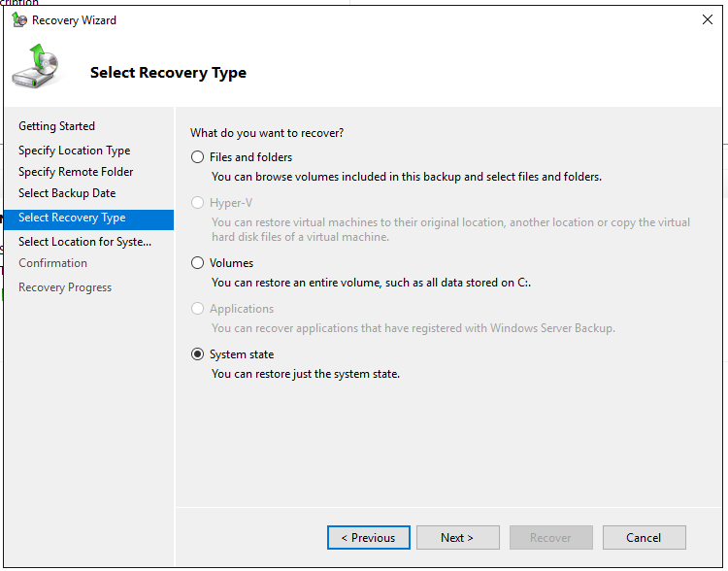
Task: Choose the Volumes recovery option
Action: (x=198, y=263)
